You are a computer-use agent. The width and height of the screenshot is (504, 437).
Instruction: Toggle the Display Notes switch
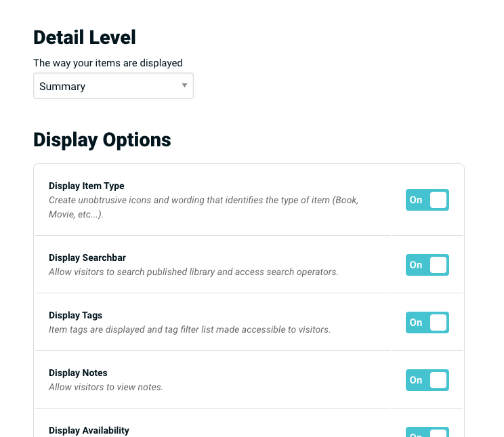pos(427,380)
